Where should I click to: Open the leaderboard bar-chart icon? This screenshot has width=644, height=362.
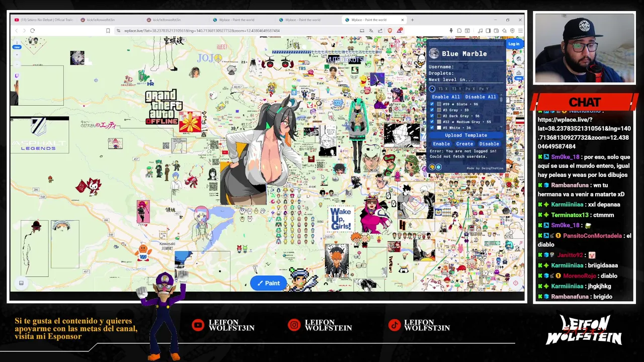click(519, 72)
